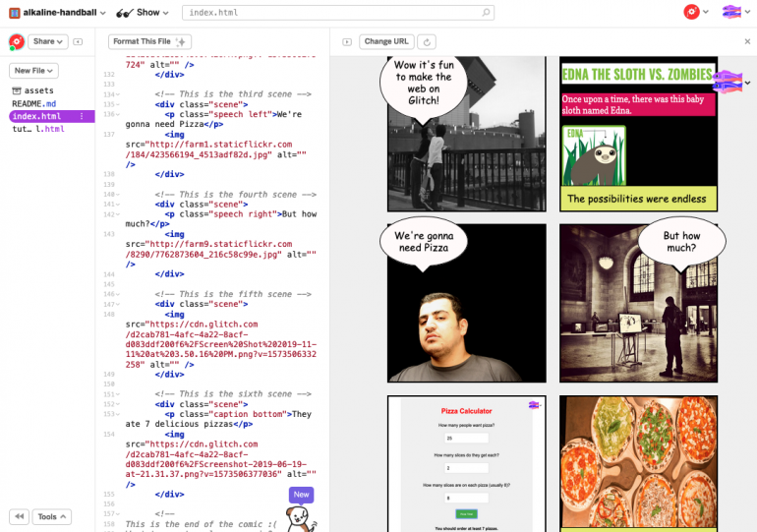Select index.html in file list

click(x=52, y=116)
